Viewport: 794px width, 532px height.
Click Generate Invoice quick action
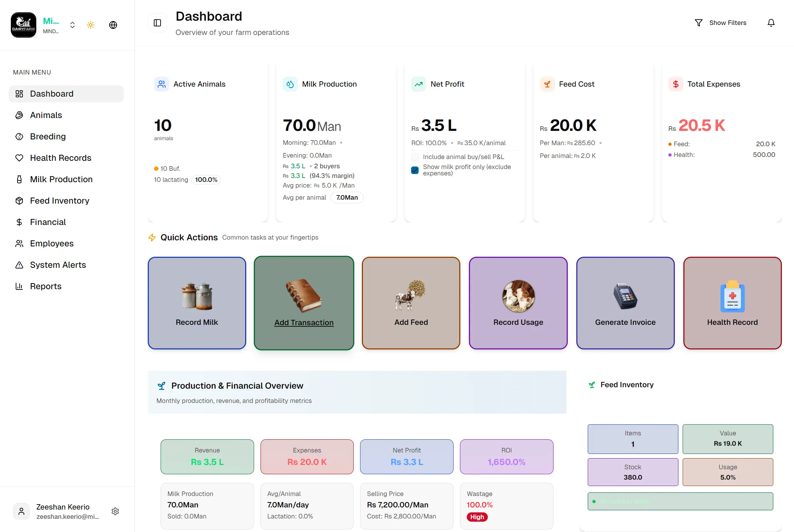pyautogui.click(x=626, y=303)
